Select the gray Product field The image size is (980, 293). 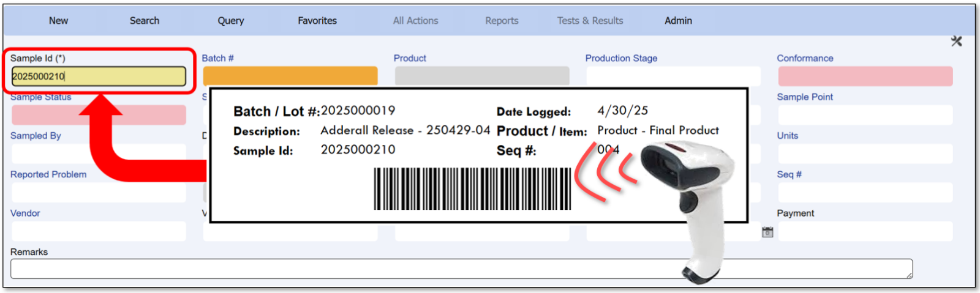tap(481, 76)
